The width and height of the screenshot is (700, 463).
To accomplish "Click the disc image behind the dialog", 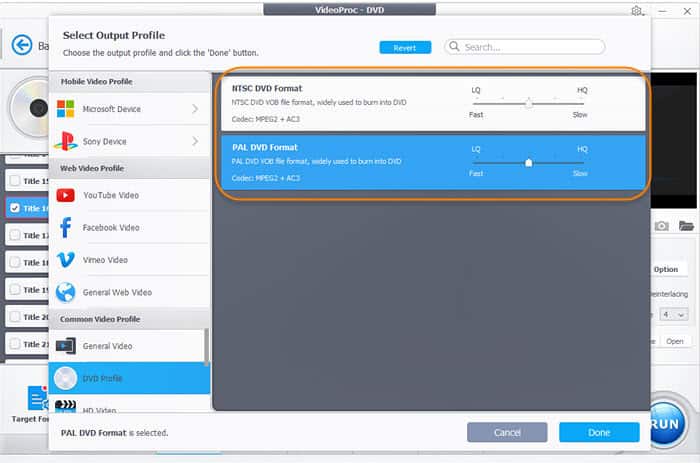I will (x=29, y=108).
